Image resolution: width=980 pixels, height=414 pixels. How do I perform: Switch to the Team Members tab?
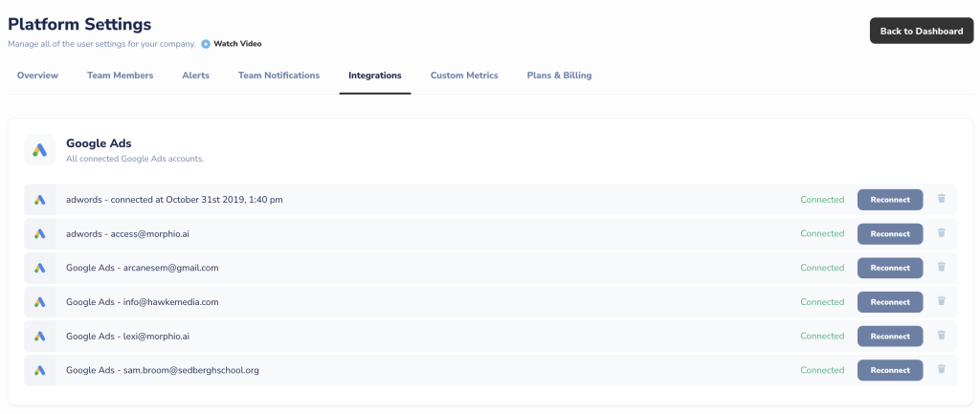coord(120,76)
